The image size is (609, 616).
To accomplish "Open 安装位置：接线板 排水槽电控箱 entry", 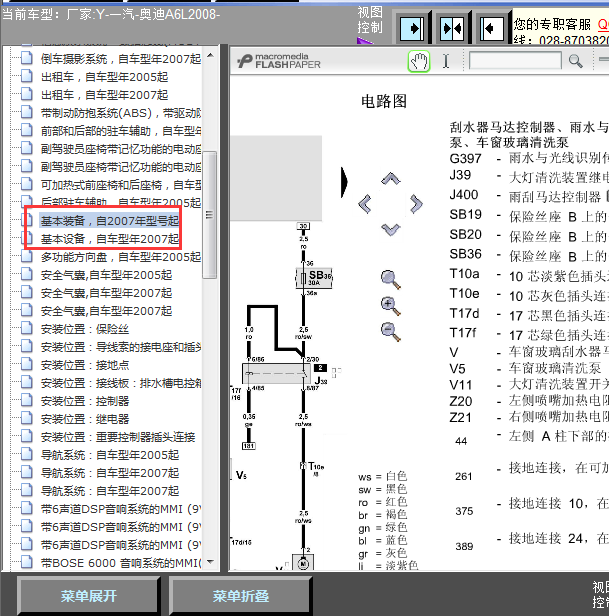I will coord(121,383).
